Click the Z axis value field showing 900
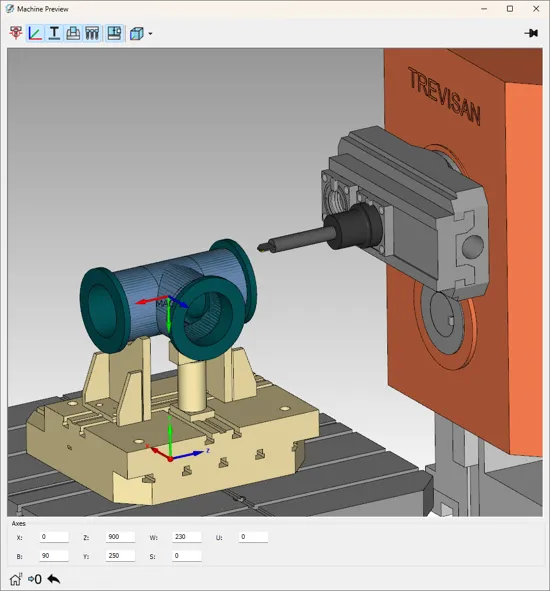550x591 pixels. click(x=120, y=537)
